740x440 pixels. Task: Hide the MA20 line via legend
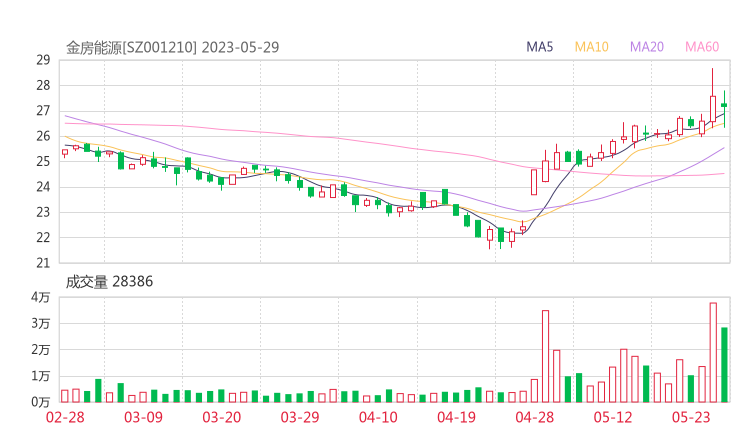pos(646,47)
